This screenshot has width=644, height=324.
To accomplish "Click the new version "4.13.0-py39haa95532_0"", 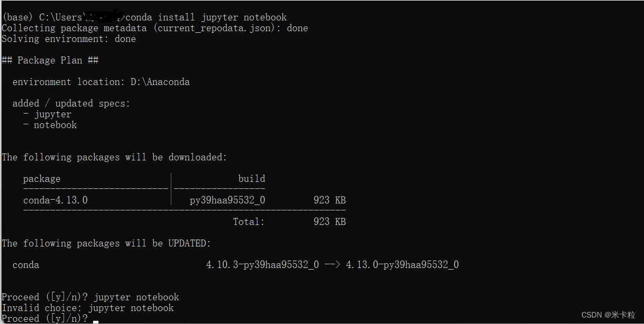I will [402, 265].
